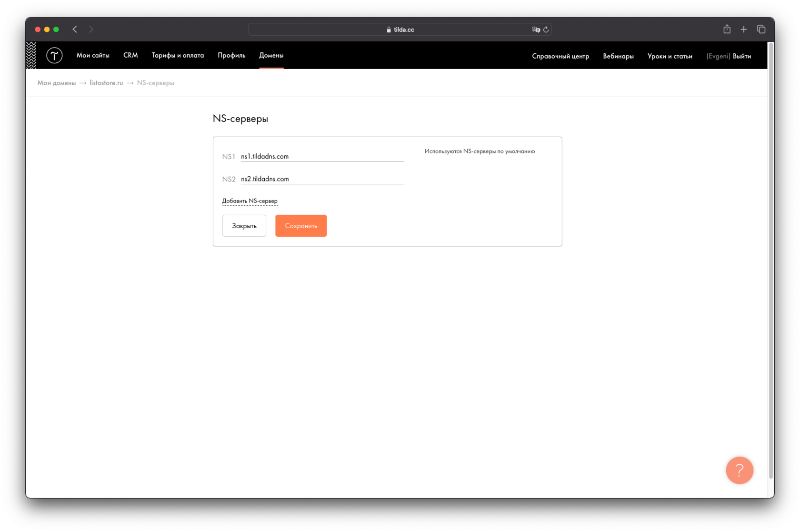Image resolution: width=800 pixels, height=532 pixels.
Task: Open Вебинары page
Action: 618,56
